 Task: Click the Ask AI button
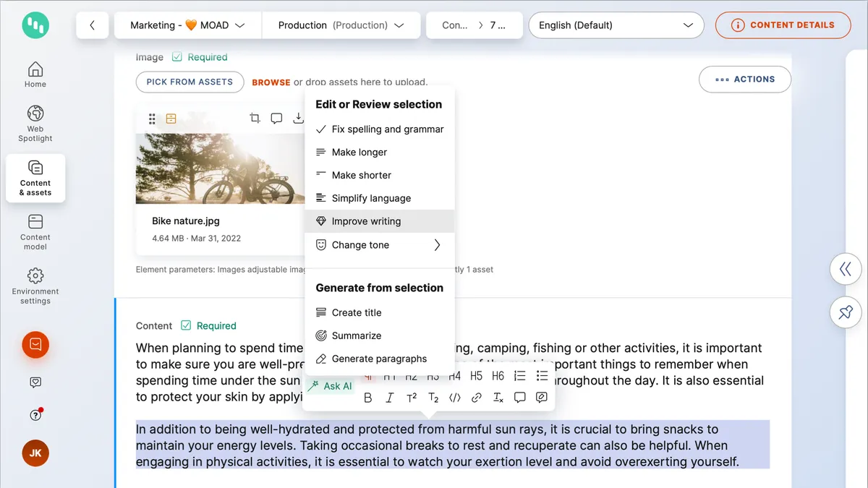coord(330,386)
